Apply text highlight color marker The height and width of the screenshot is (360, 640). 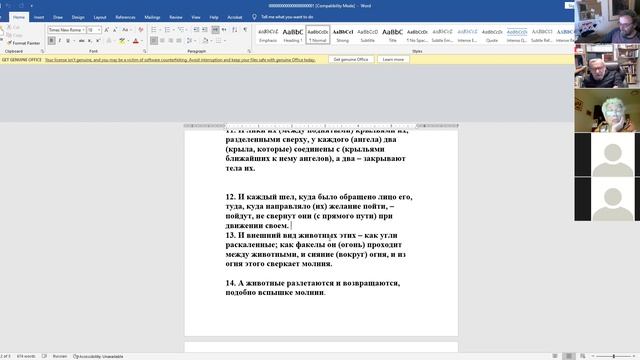pyautogui.click(x=122, y=40)
